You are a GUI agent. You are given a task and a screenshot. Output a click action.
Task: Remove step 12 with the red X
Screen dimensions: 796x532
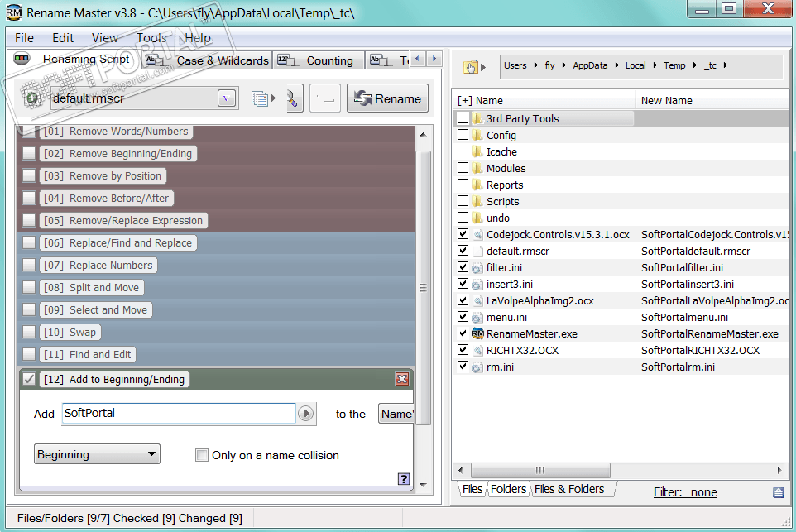[x=402, y=379]
